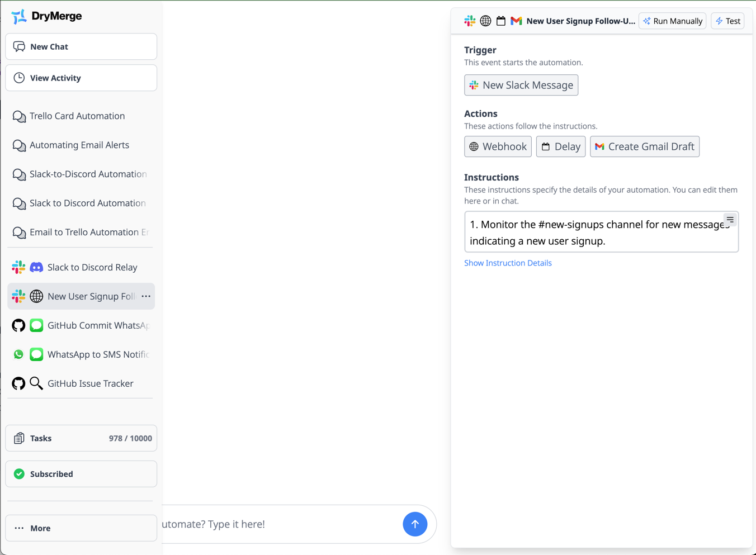Viewport: 756px width, 555px height.
Task: Click the View Activity clock icon
Action: tap(19, 78)
